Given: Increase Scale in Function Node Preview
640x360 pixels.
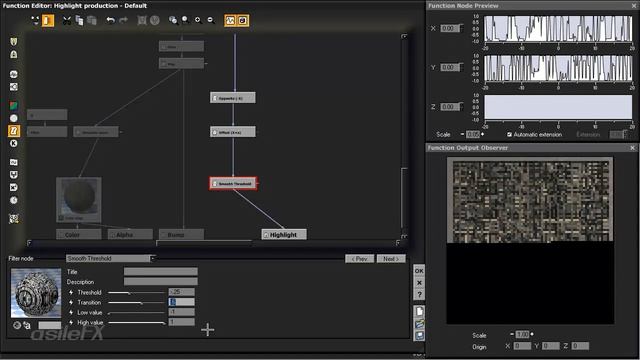Looking at the screenshot, I should [482, 134].
